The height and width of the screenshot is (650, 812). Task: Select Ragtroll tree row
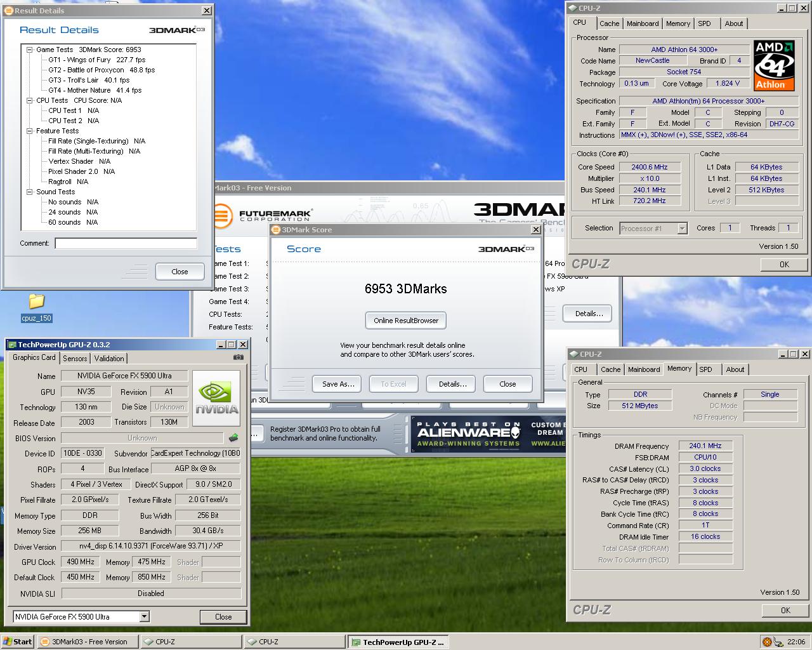[x=69, y=182]
